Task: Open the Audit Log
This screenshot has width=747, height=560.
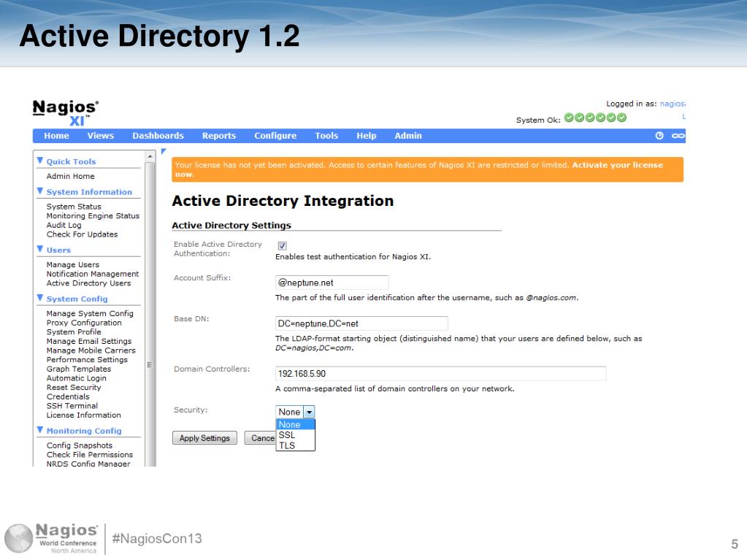Action: (64, 225)
